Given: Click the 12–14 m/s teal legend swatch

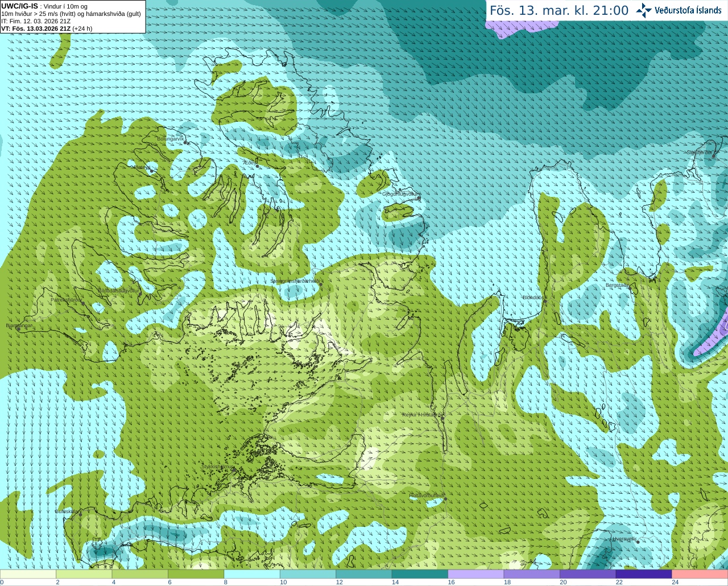Looking at the screenshot, I should pyautogui.click(x=364, y=574).
